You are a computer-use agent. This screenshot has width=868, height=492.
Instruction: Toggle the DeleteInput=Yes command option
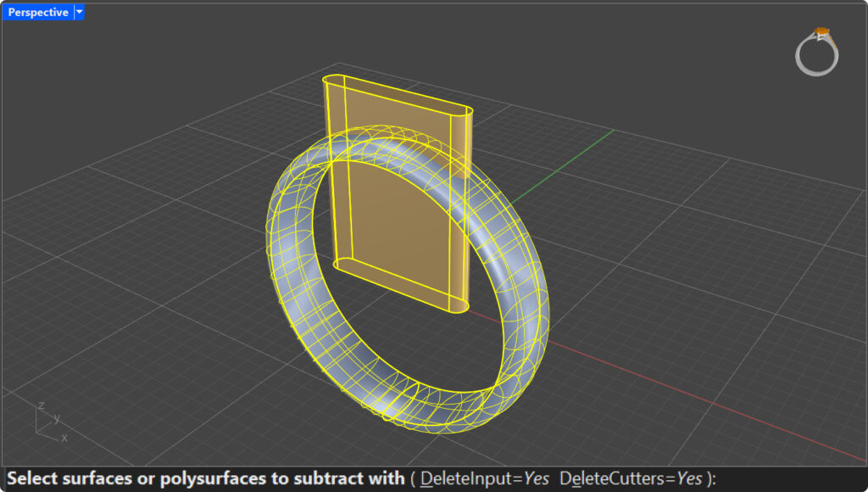point(485,478)
